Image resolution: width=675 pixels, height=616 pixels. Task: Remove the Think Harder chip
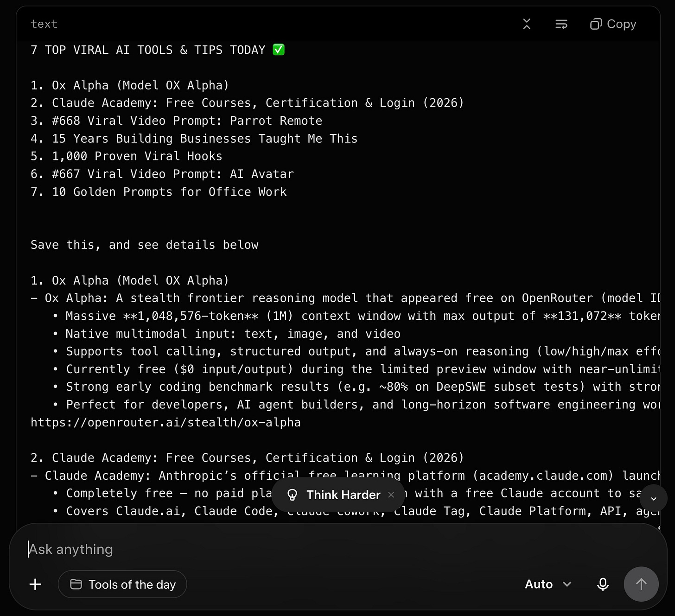click(x=391, y=495)
